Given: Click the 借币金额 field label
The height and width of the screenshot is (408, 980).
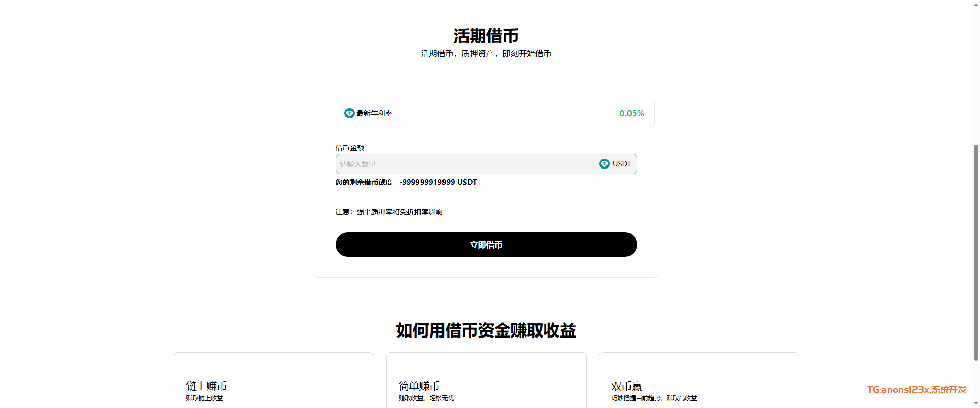Looking at the screenshot, I should 349,148.
